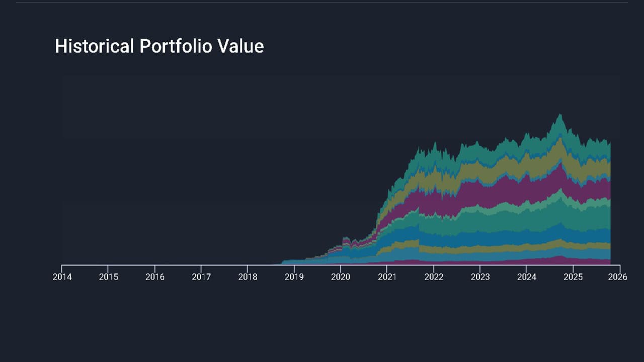The image size is (644, 362).
Task: Click the 2025 axis label
Action: click(x=573, y=277)
